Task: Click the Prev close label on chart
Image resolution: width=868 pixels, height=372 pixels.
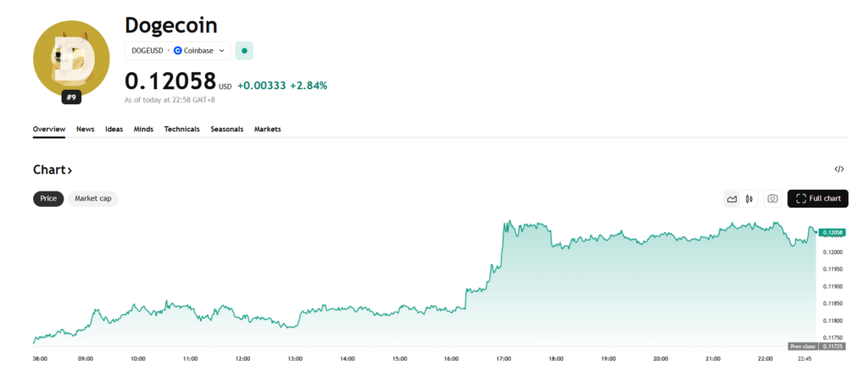Action: coord(802,347)
